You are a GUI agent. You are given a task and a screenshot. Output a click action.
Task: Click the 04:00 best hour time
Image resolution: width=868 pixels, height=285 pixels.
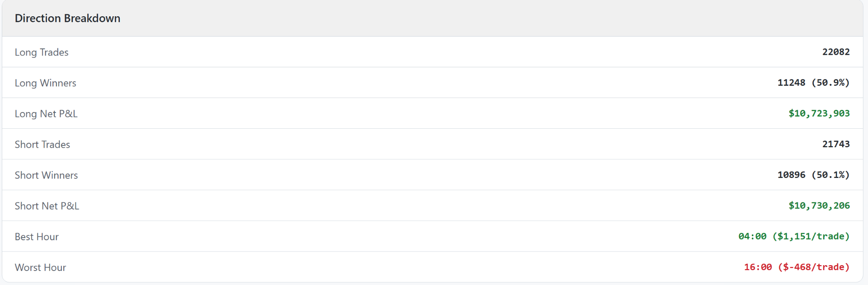[x=752, y=236]
